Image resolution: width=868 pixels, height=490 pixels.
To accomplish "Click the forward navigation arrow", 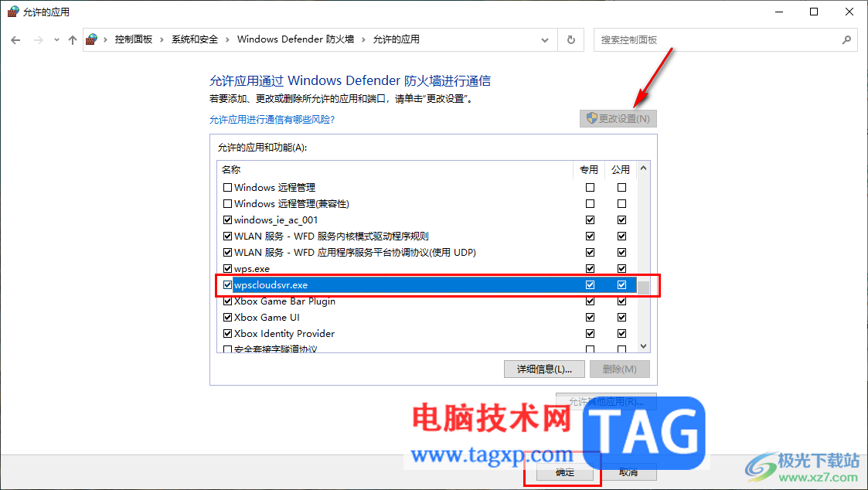I will point(38,40).
